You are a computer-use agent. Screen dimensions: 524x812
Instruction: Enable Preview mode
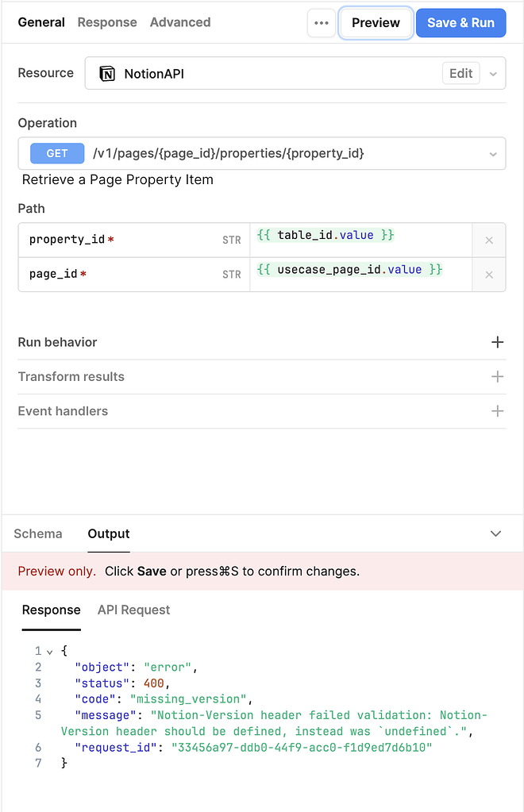point(375,23)
